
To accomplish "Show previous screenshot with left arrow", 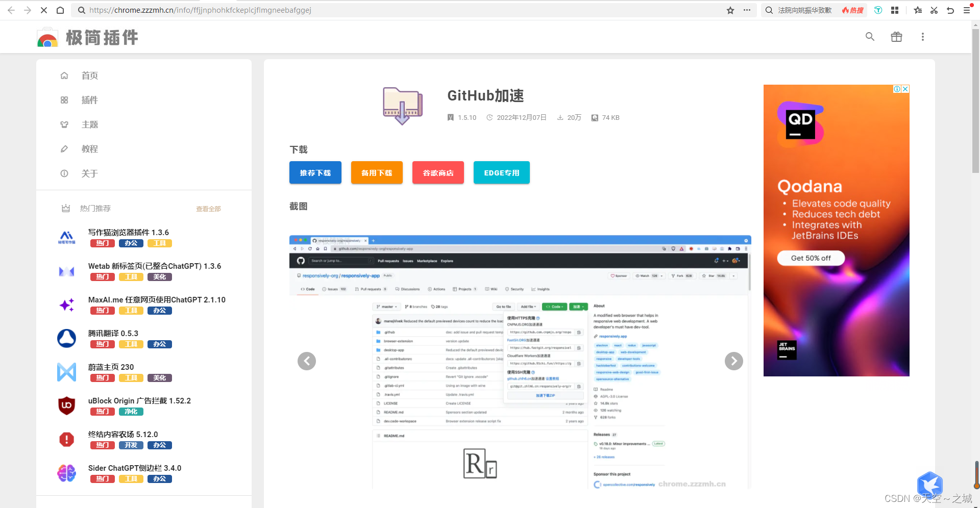I will 307,361.
